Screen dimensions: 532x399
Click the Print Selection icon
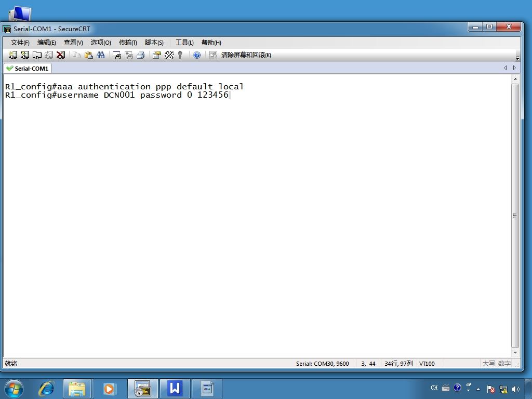(129, 55)
